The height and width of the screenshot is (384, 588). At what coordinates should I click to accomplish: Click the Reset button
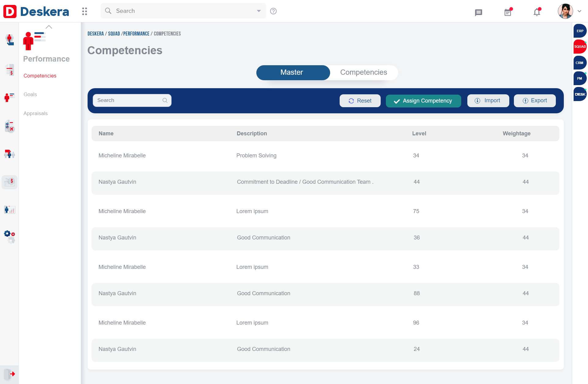point(360,101)
